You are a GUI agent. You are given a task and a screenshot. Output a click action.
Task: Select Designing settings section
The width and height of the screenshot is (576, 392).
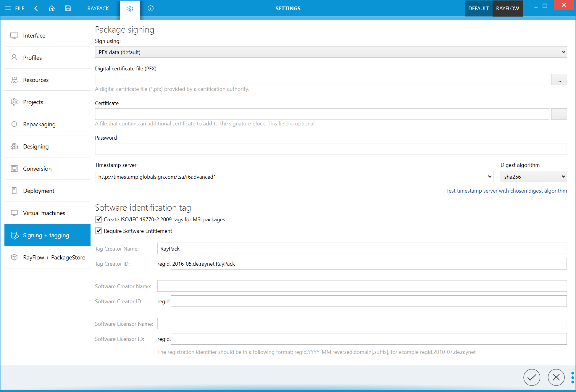47,146
